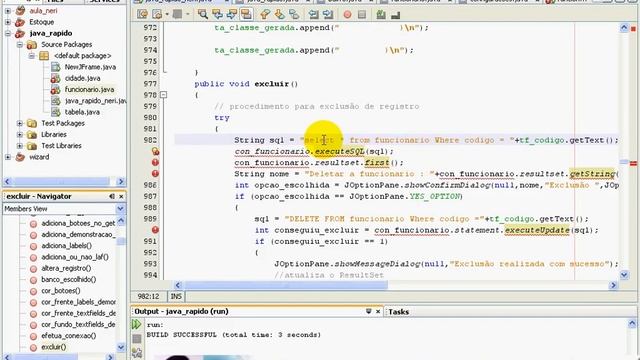Select altera_registro() in Navigator
Screen dimensions: 640x360
point(66,268)
